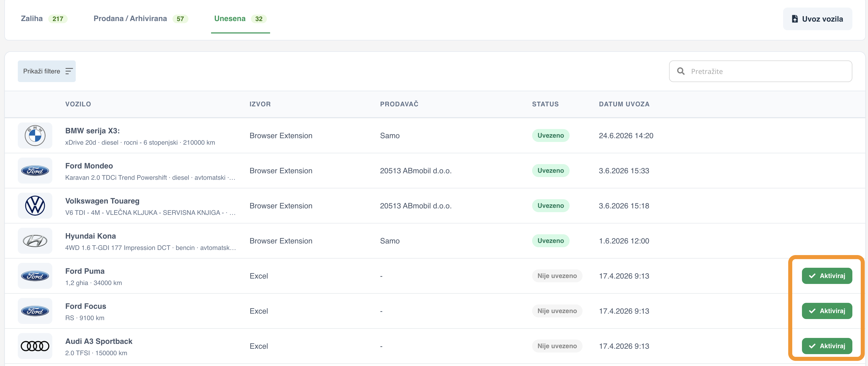
Task: Click the IZVOR column header
Action: [260, 104]
